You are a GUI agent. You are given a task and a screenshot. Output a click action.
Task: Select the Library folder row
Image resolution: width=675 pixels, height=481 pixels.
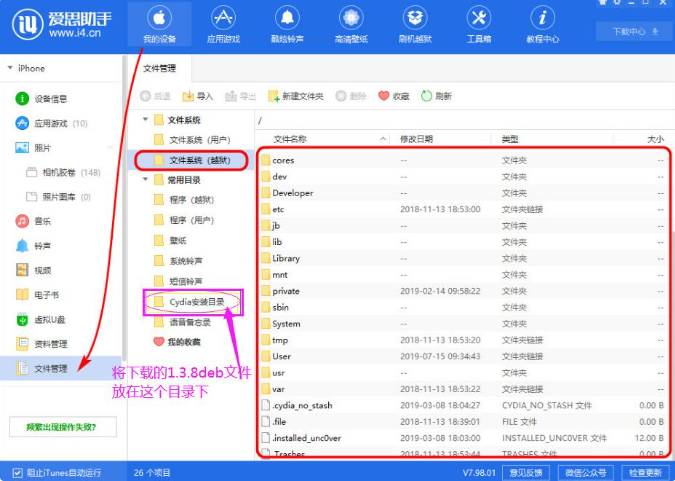click(463, 258)
